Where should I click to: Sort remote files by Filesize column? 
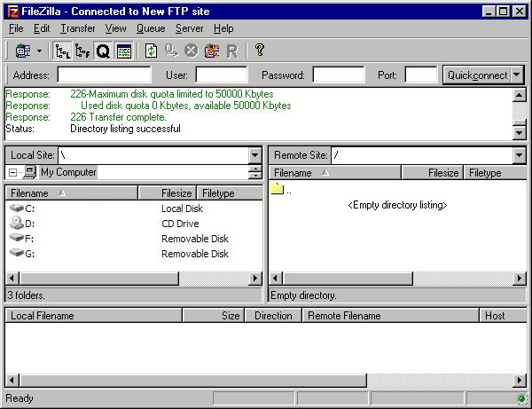433,173
